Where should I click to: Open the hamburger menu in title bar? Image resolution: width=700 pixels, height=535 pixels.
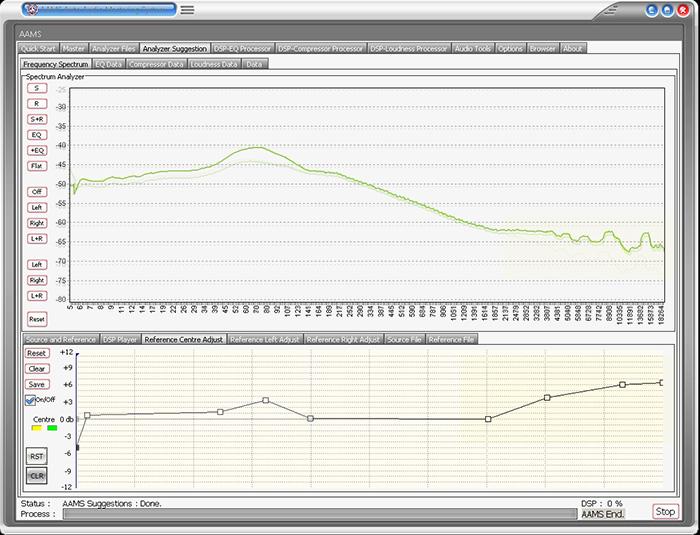(187, 9)
